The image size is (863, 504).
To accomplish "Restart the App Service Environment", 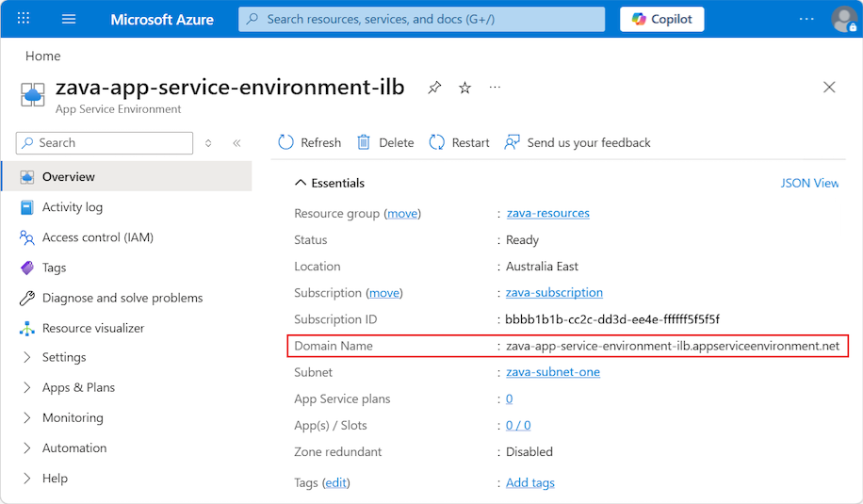I will pos(459,142).
